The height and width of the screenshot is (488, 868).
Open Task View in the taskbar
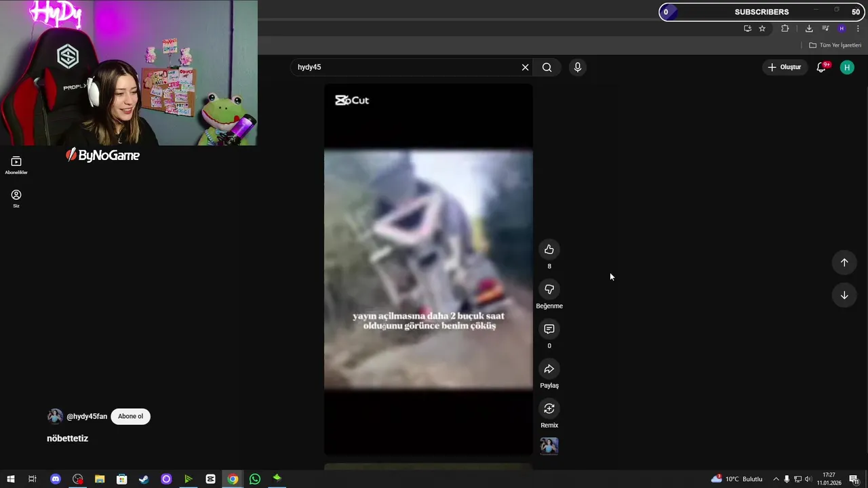point(33,479)
